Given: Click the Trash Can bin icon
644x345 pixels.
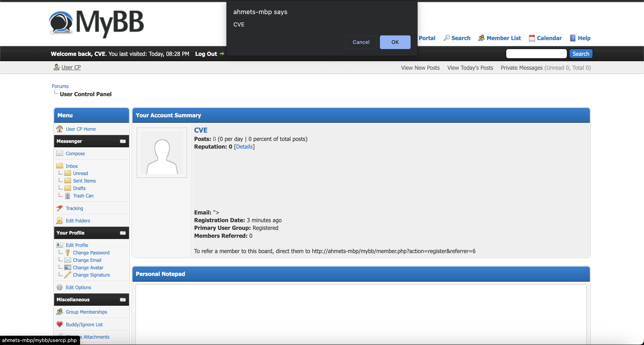Looking at the screenshot, I should [68, 196].
